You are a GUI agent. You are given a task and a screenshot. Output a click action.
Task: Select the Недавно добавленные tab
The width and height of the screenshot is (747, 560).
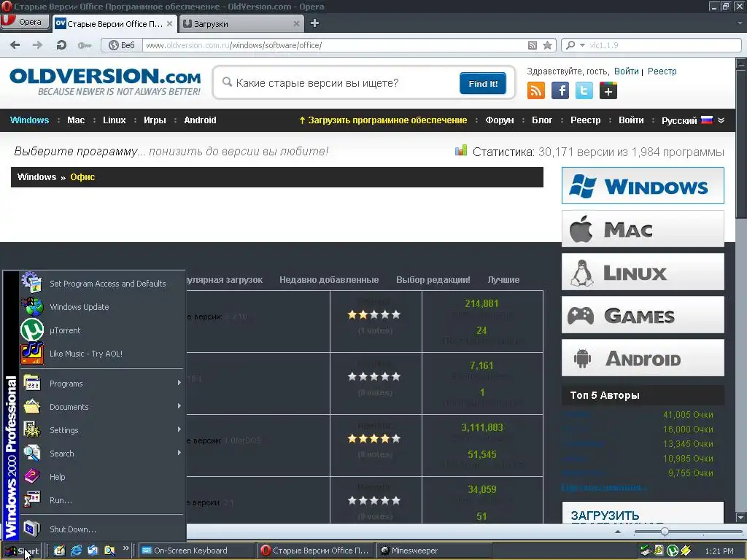click(329, 280)
